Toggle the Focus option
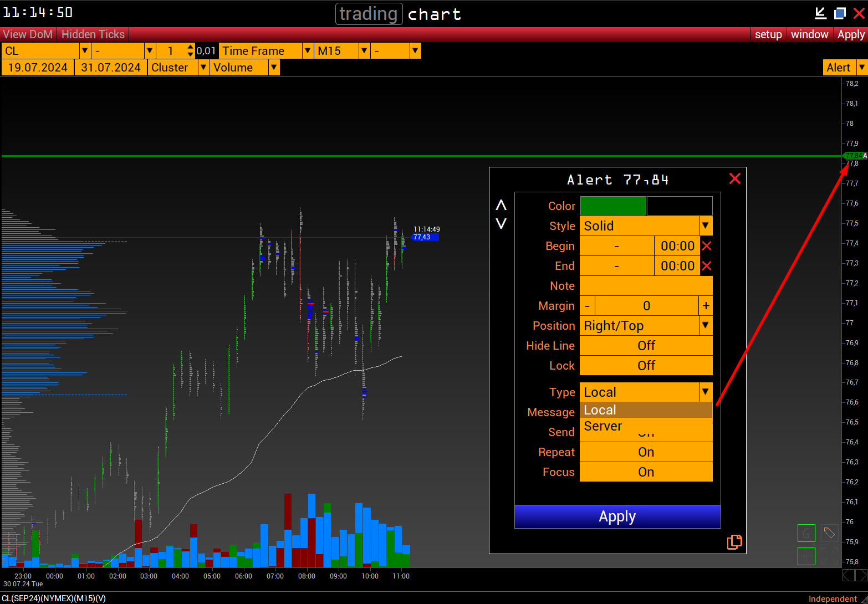 pos(646,472)
